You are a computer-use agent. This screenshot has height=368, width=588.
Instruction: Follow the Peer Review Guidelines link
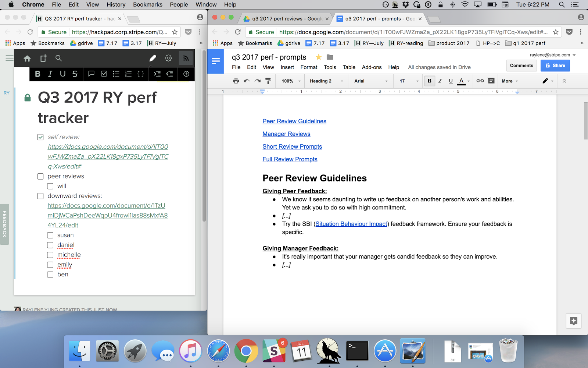coord(294,121)
